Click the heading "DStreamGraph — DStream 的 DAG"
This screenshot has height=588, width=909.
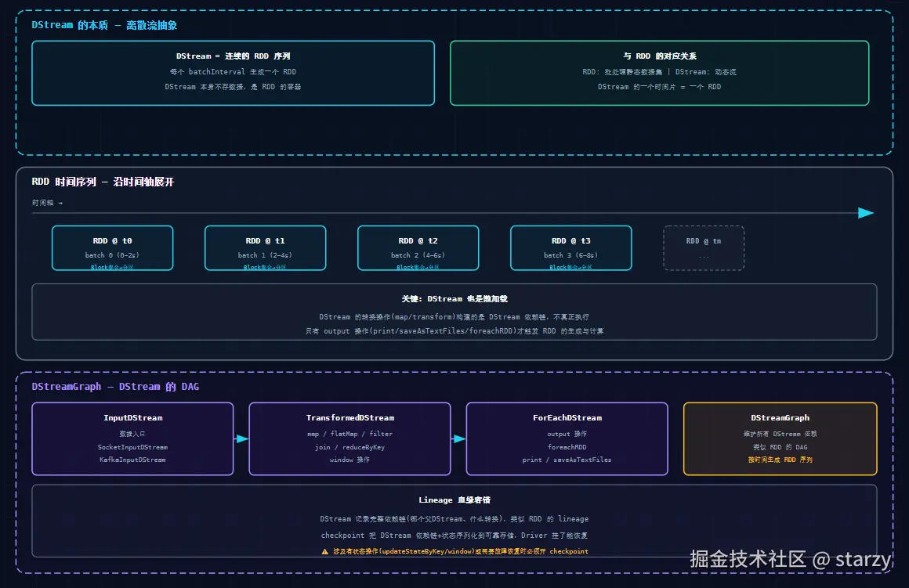[x=115, y=387]
